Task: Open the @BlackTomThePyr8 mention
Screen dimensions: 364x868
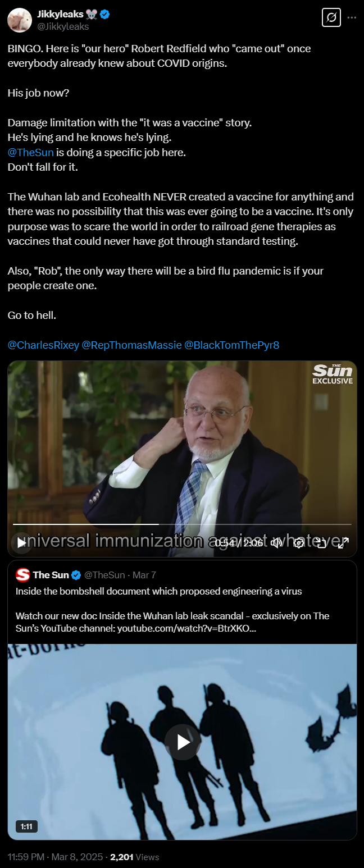Action: pyautogui.click(x=231, y=345)
